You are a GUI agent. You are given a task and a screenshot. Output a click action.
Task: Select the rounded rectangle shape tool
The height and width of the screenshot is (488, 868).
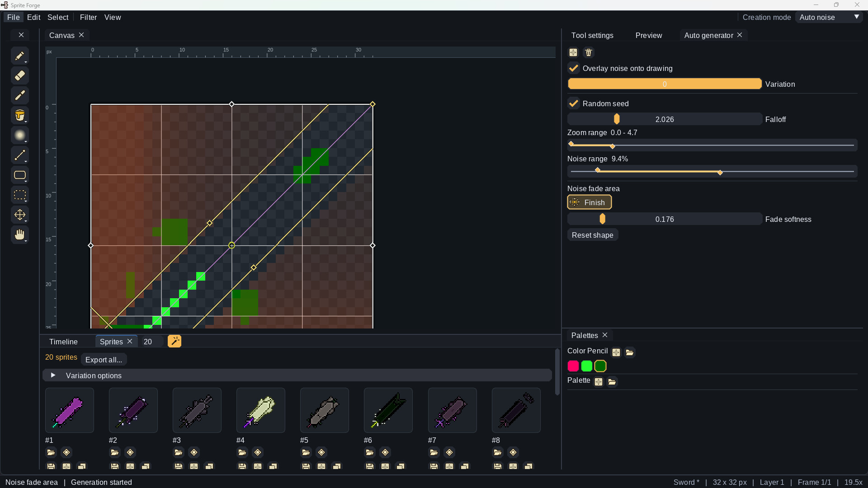tap(19, 175)
